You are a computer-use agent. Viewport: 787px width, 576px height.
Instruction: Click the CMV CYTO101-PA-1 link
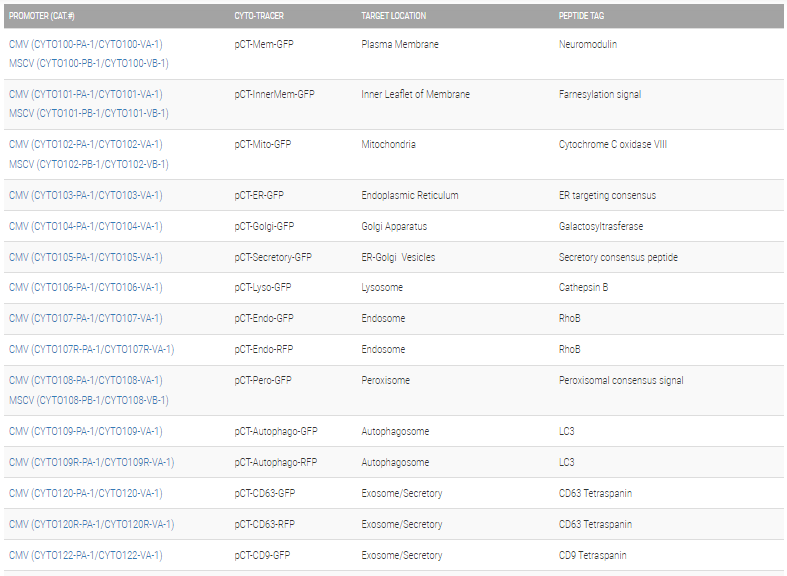(x=85, y=94)
